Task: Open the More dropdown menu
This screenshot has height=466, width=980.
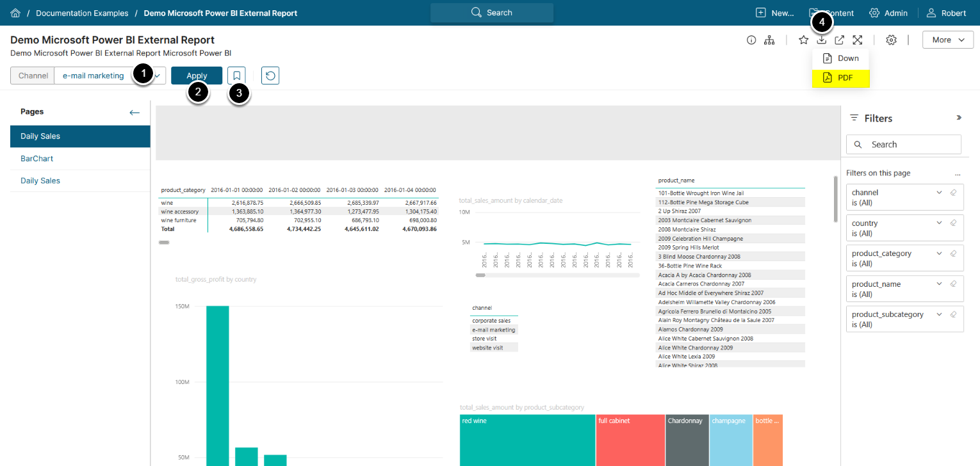Action: click(947, 40)
